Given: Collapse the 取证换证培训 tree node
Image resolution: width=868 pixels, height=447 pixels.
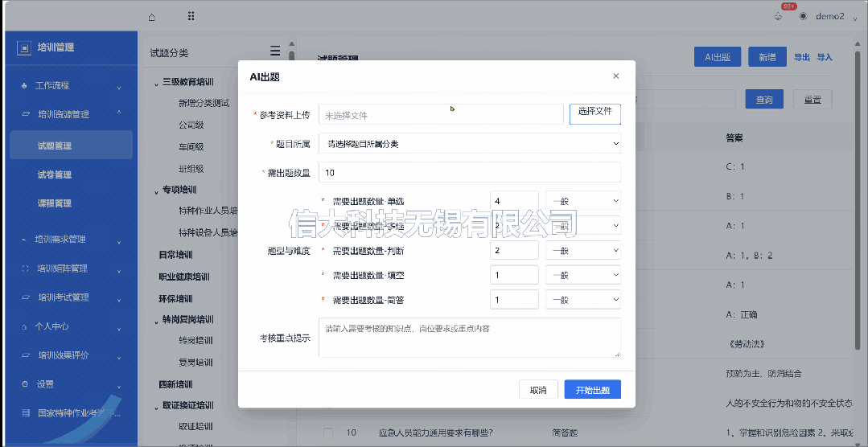Looking at the screenshot, I should tap(156, 407).
